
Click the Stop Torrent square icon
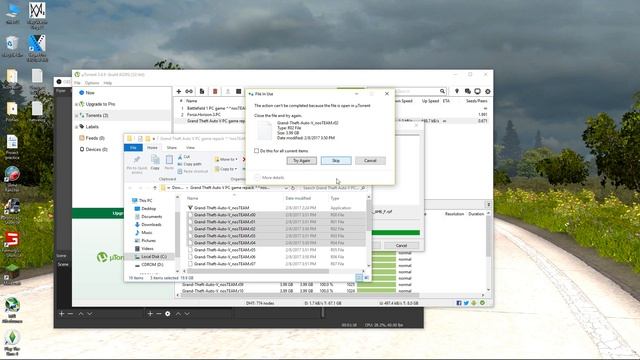(x=239, y=91)
